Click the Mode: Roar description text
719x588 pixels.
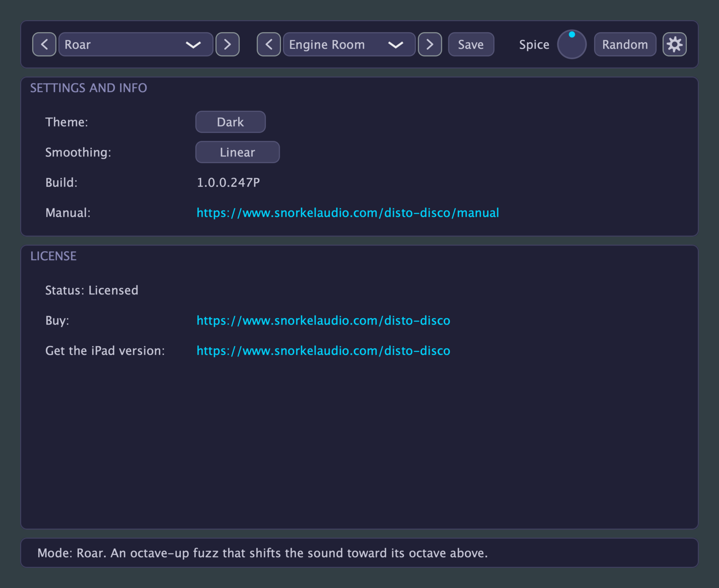[262, 553]
